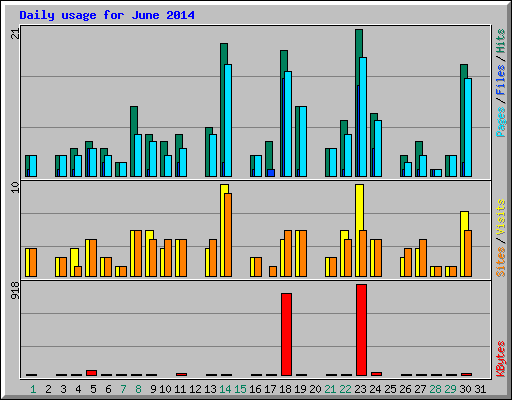The image size is (512, 400).
Task: Click the cyan Files bar for day 30
Action: tap(468, 127)
